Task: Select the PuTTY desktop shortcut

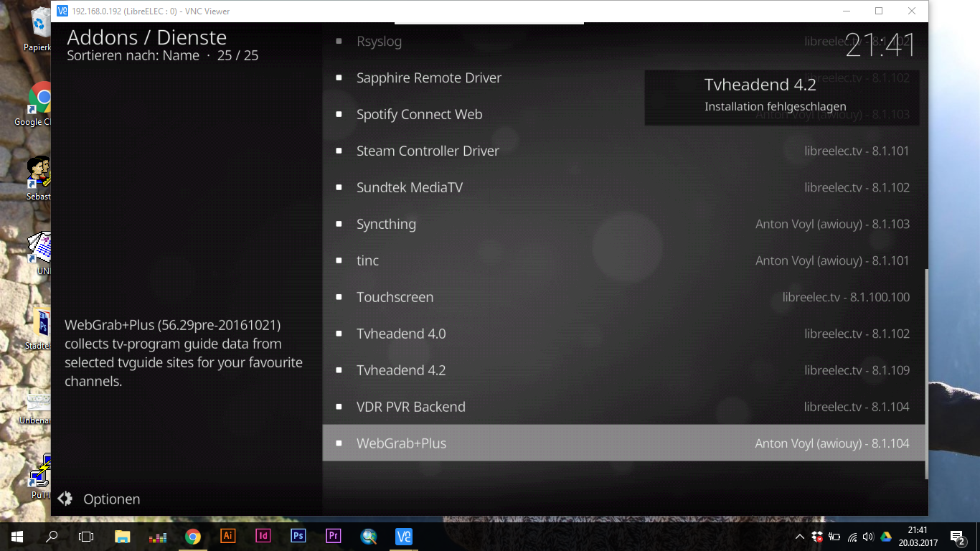Action: pos(39,476)
